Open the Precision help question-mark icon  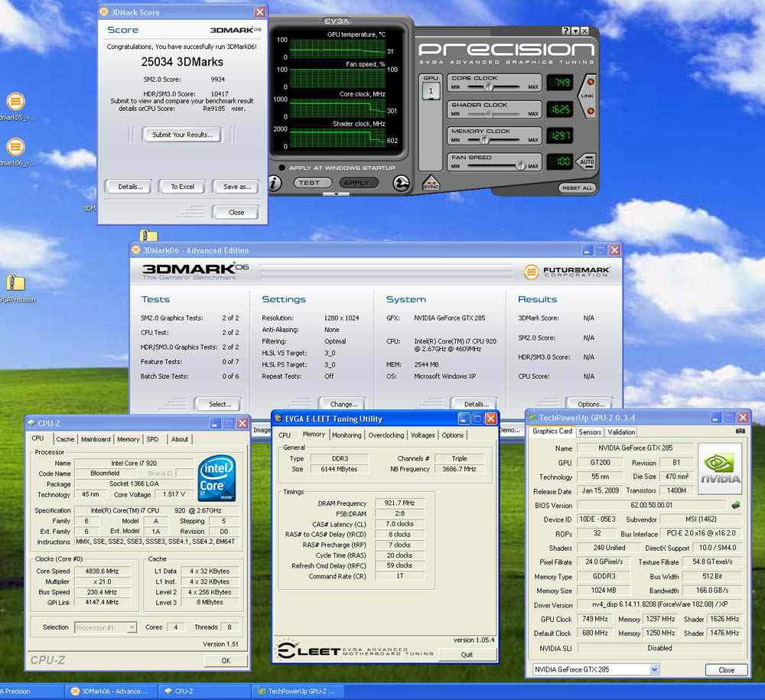click(565, 31)
